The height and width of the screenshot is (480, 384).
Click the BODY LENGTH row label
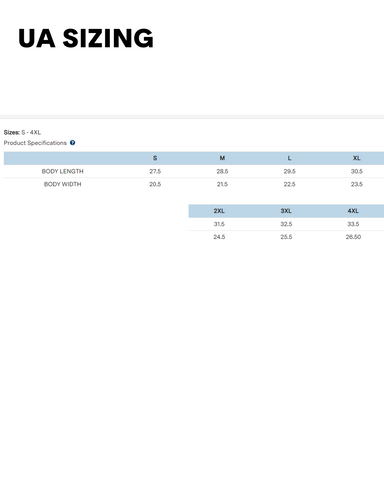[x=63, y=171]
